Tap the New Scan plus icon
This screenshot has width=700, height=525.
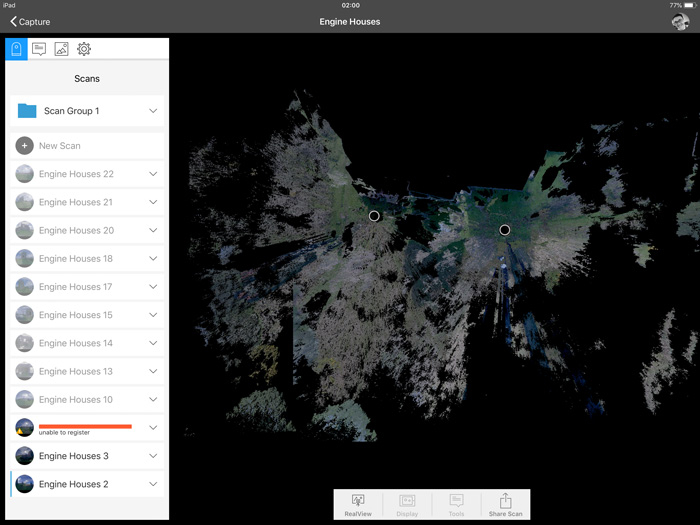[x=25, y=146]
